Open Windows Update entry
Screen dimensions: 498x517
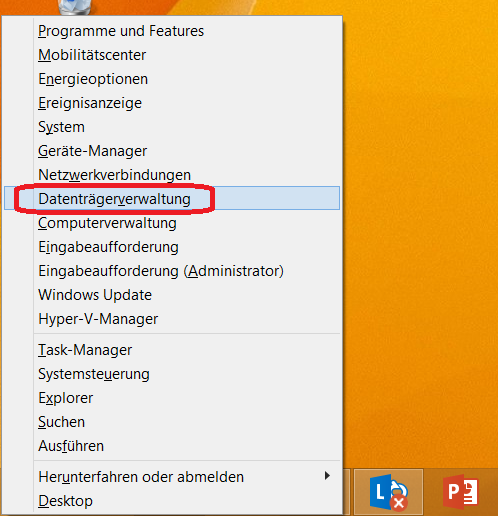pyautogui.click(x=172, y=295)
